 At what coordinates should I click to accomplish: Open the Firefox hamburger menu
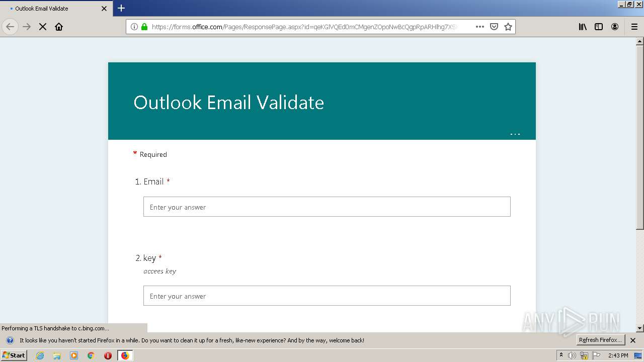[x=634, y=27]
